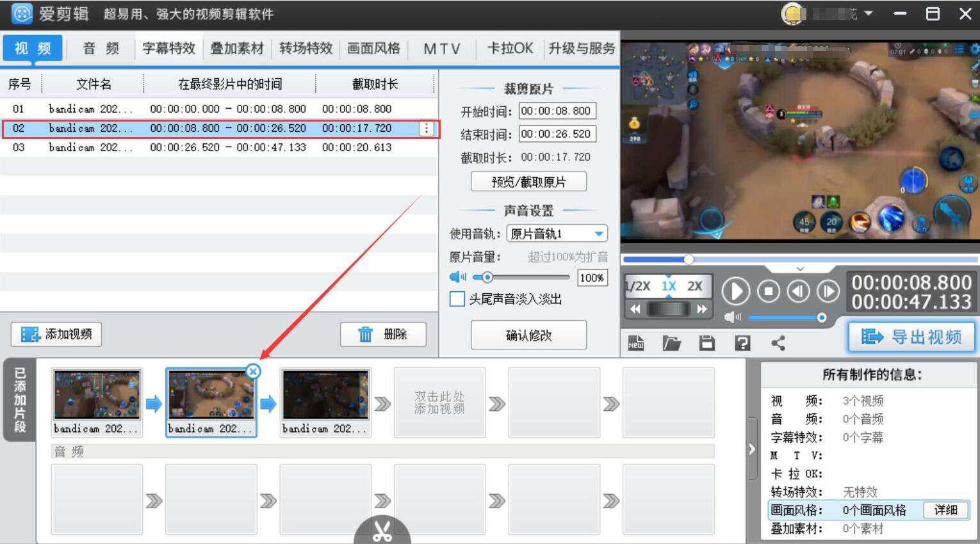The height and width of the screenshot is (544, 980).
Task: Open the 画面风格 tab
Action: click(373, 49)
